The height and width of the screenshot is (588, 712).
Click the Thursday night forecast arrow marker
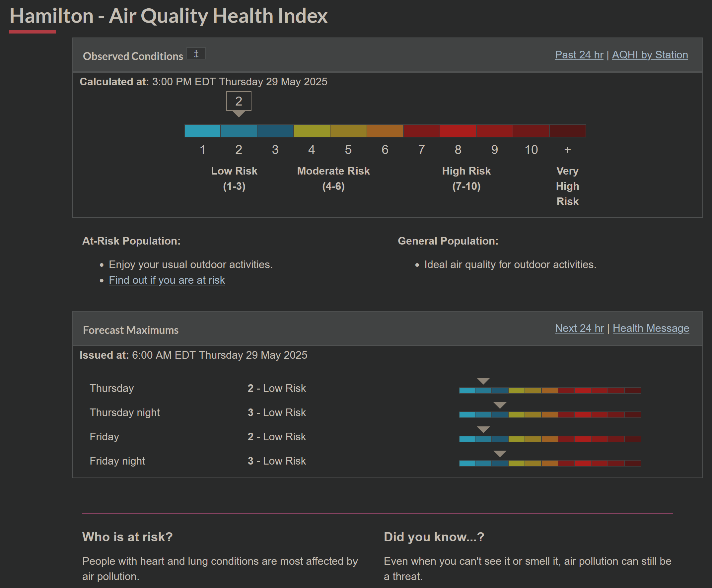[x=500, y=405]
